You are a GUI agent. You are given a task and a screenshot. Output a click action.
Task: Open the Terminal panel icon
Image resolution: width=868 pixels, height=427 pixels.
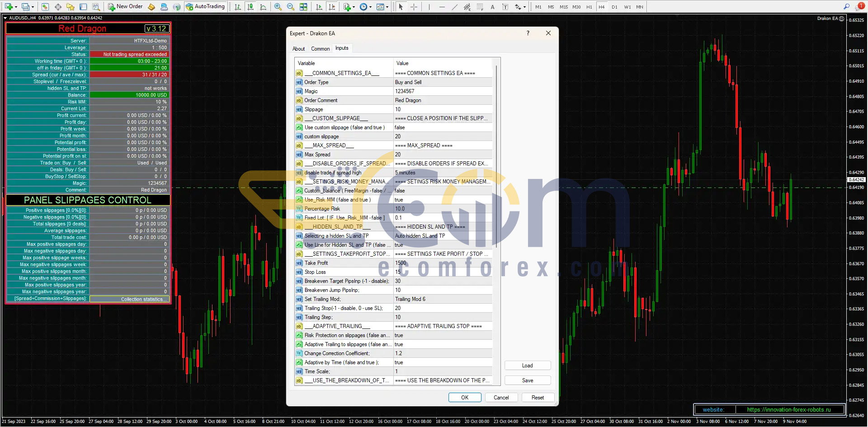(83, 7)
